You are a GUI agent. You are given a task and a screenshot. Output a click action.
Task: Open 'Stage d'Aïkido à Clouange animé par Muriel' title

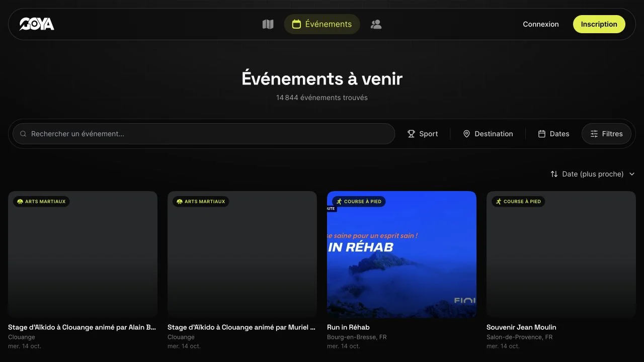click(242, 327)
